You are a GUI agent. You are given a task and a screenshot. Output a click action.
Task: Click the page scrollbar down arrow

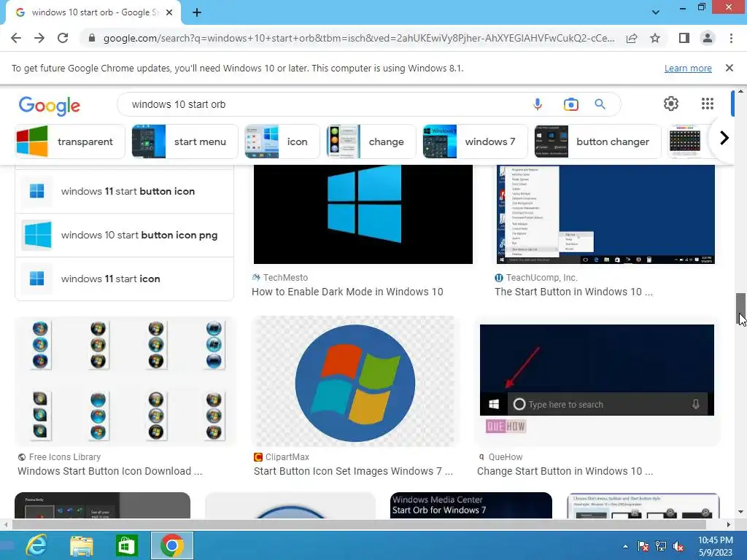tap(740, 513)
